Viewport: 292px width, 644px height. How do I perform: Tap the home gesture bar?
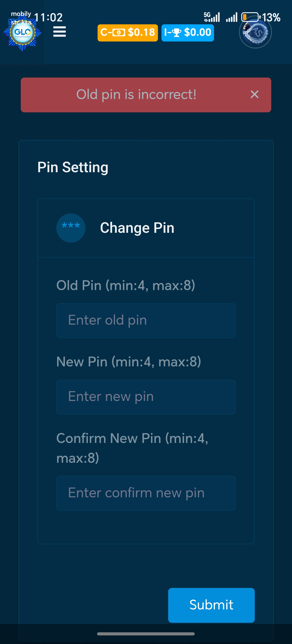point(146,634)
